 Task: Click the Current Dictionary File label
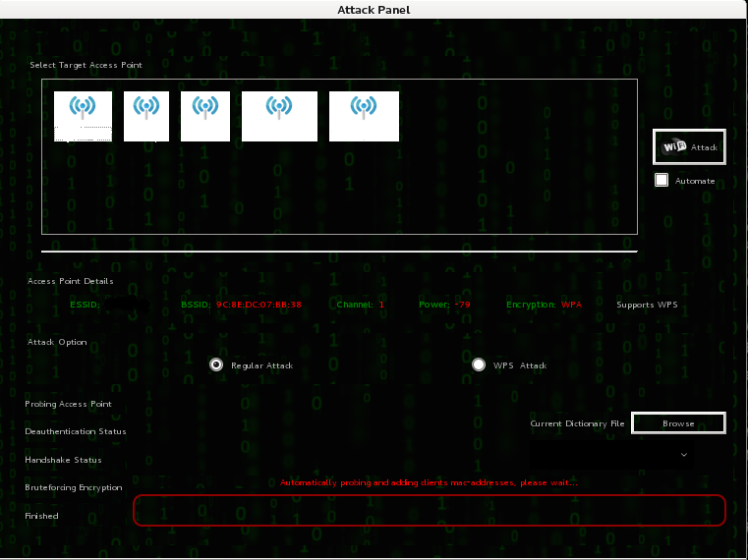click(577, 423)
